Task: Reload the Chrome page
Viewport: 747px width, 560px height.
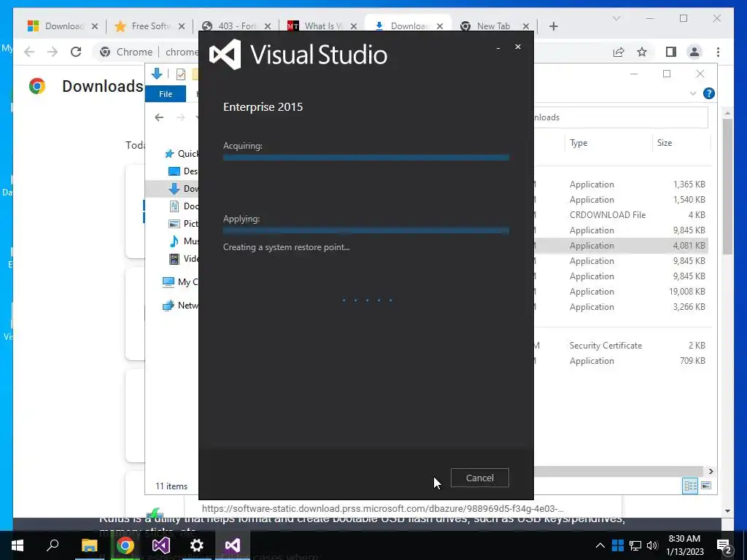Action: click(76, 52)
